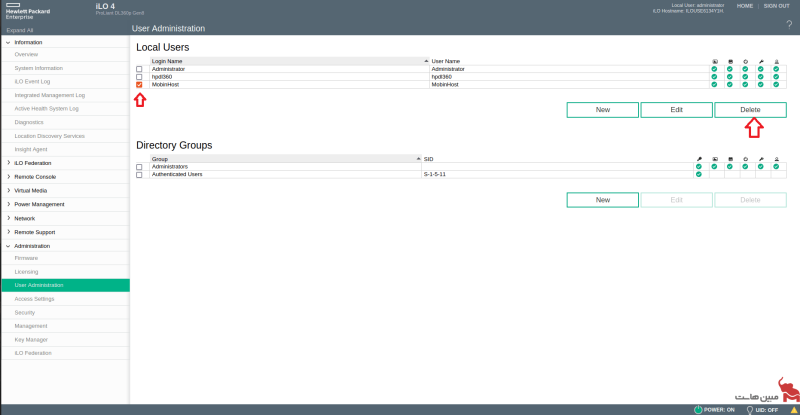Open the iLO Event Log page
The image size is (800, 415).
[32, 81]
